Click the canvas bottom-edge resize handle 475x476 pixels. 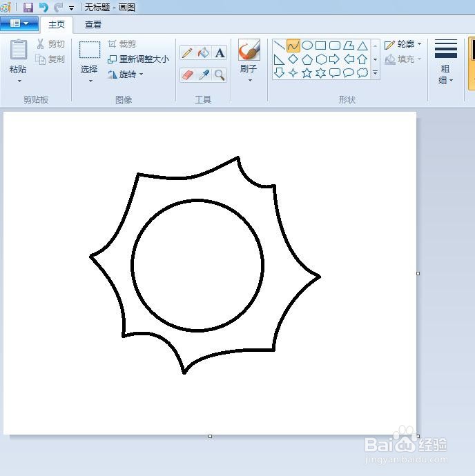point(211,437)
